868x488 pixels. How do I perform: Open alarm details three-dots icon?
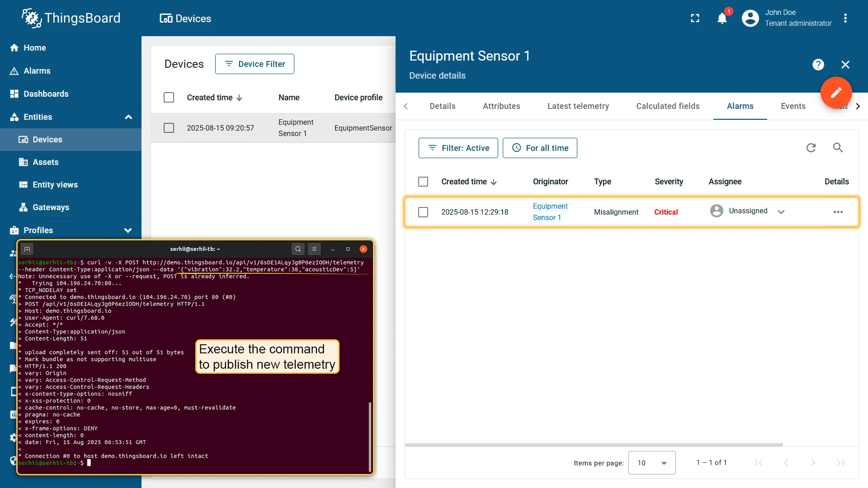(838, 212)
